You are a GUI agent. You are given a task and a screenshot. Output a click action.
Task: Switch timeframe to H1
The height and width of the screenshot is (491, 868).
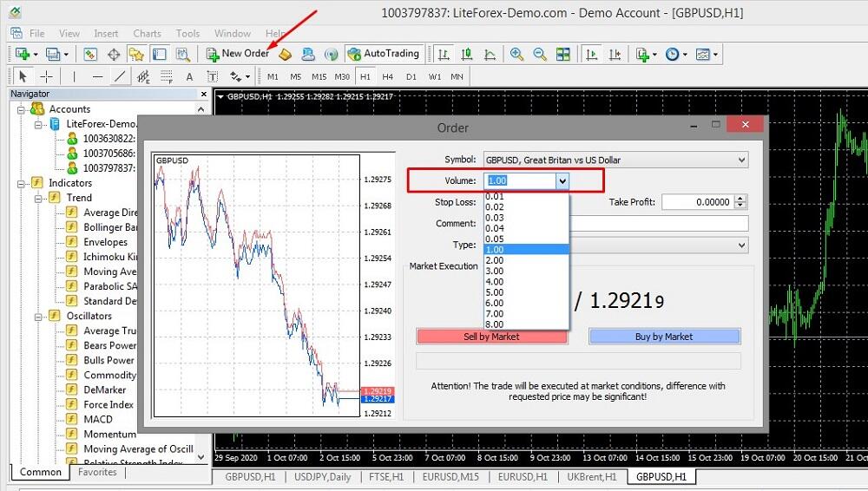coord(365,76)
